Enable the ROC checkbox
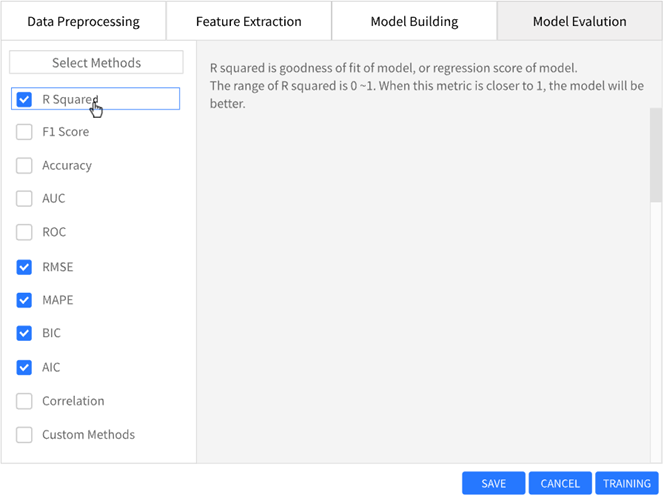The width and height of the screenshot is (664, 498). point(25,233)
